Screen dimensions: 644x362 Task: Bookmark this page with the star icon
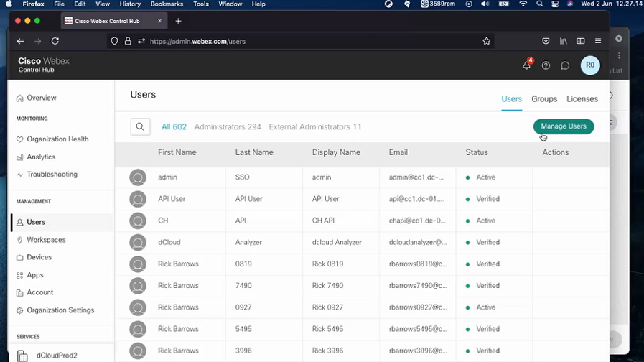coord(486,42)
